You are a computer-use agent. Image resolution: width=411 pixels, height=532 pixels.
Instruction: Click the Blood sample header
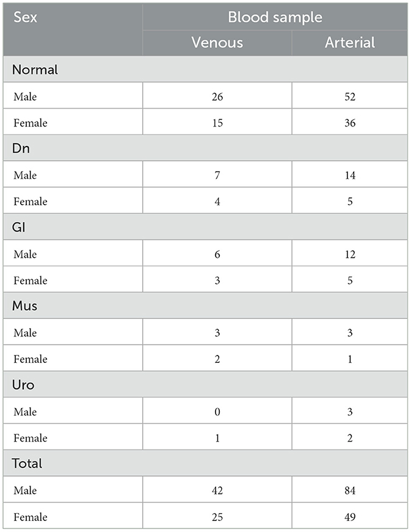coord(275,17)
